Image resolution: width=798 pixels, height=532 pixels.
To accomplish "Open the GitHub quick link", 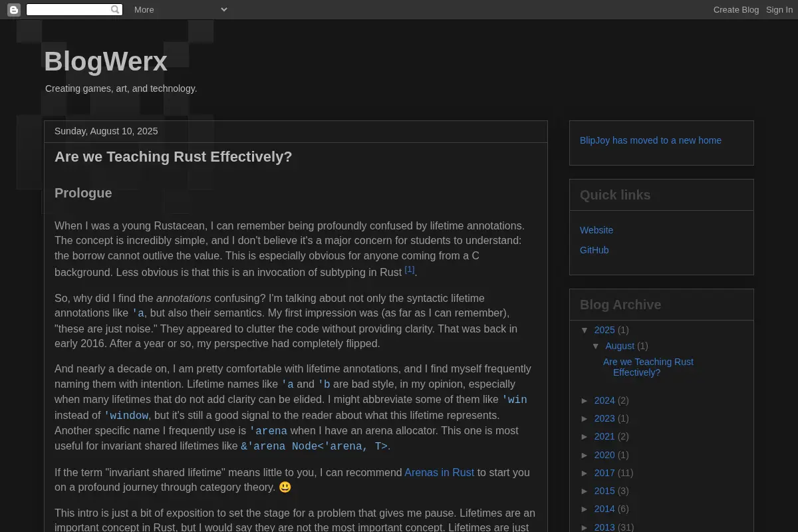I will (595, 250).
